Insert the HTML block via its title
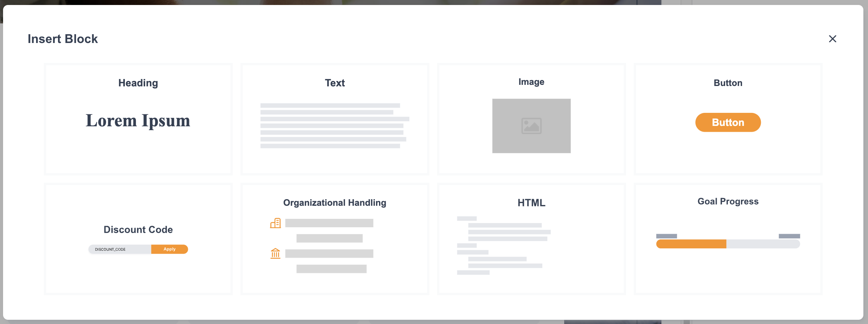868x324 pixels. 531,203
